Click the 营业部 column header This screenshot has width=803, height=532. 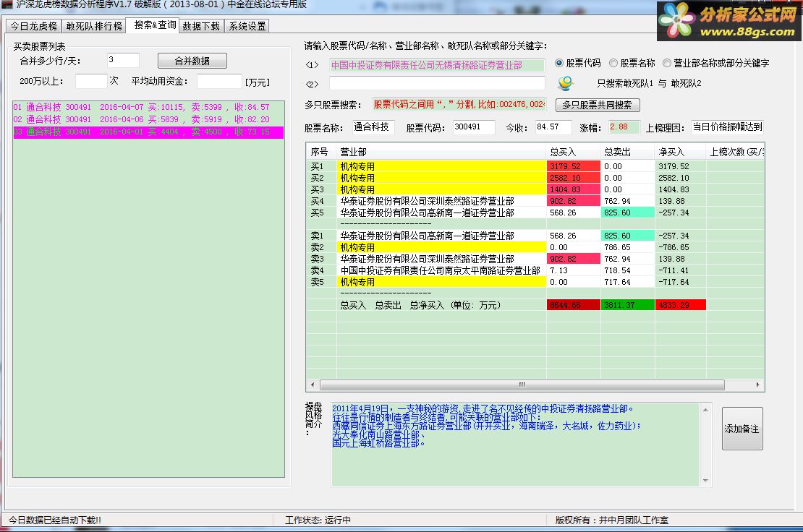click(441, 152)
